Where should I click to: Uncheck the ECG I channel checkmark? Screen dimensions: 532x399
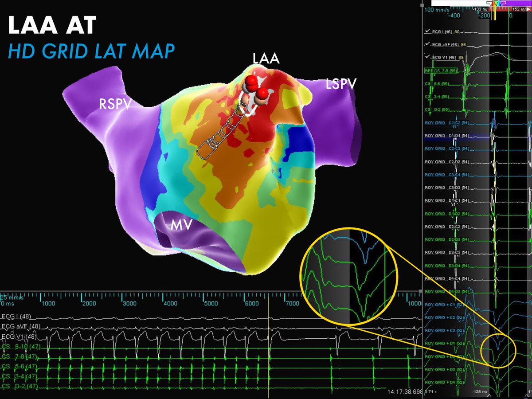pyautogui.click(x=428, y=31)
